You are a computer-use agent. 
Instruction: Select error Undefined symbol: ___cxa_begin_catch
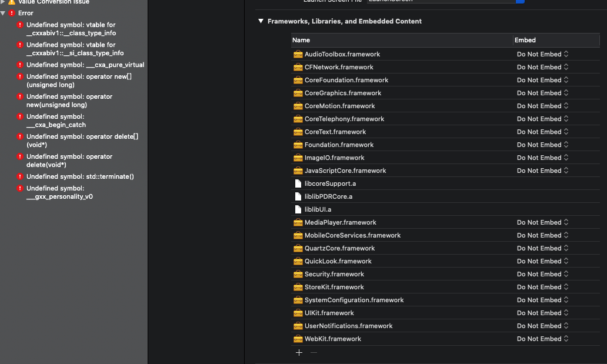click(x=56, y=121)
